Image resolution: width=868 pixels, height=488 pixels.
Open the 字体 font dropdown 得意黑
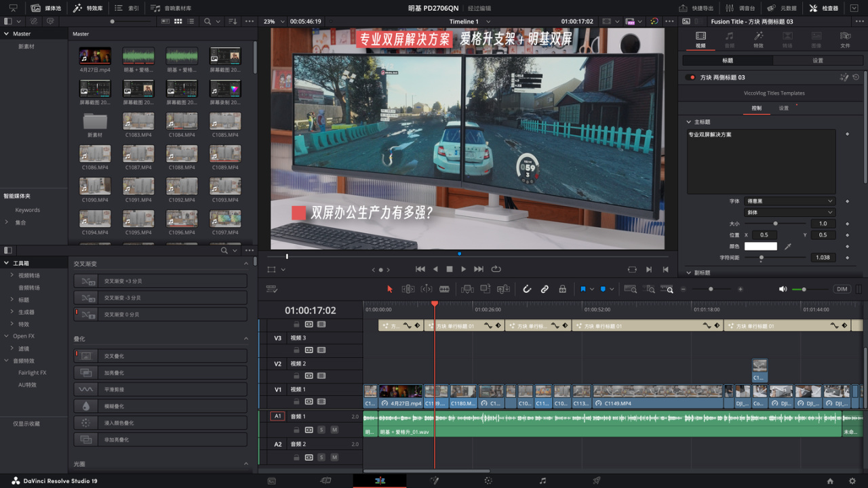coord(789,201)
